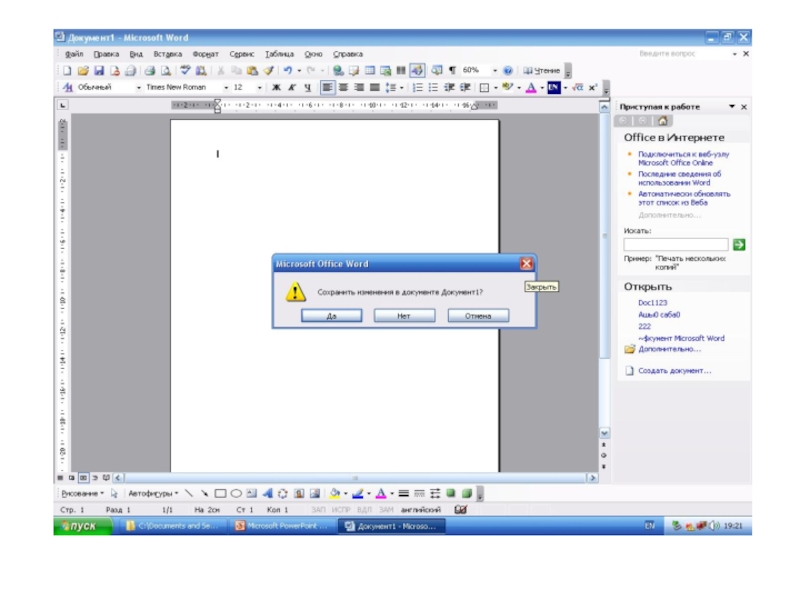Select the Oval drawing tool
This screenshot has width=800, height=600.
point(236,493)
